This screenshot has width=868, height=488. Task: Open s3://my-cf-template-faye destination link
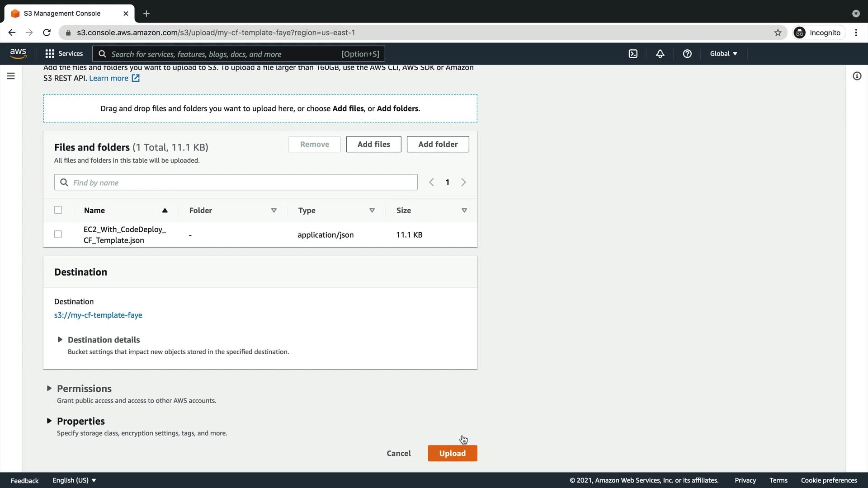[x=98, y=315]
